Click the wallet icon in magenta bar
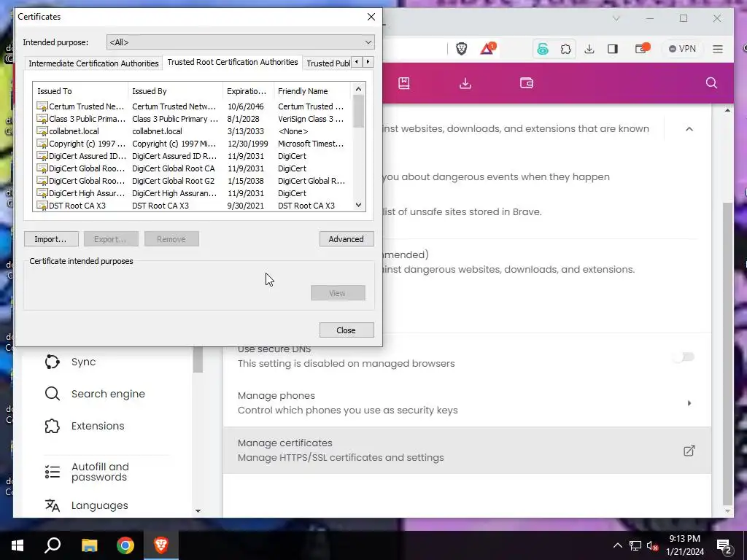Viewport: 747px width, 560px height. 527,83
